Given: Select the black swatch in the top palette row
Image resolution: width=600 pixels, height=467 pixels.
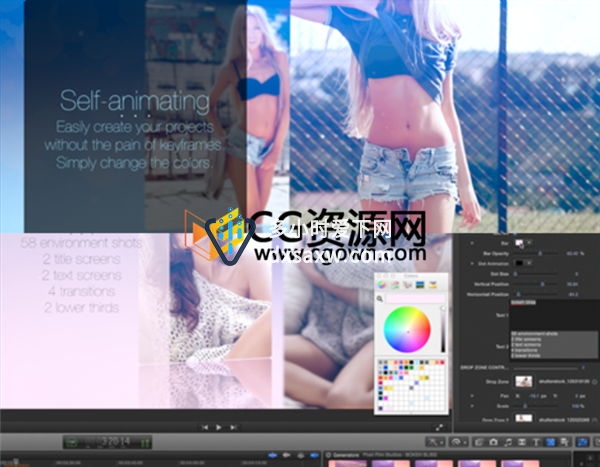Looking at the screenshot, I should [411, 362].
